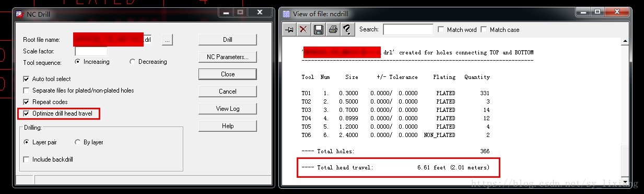Select Decreasing tool sequence
Screen dimensions: 644x194
coord(132,62)
